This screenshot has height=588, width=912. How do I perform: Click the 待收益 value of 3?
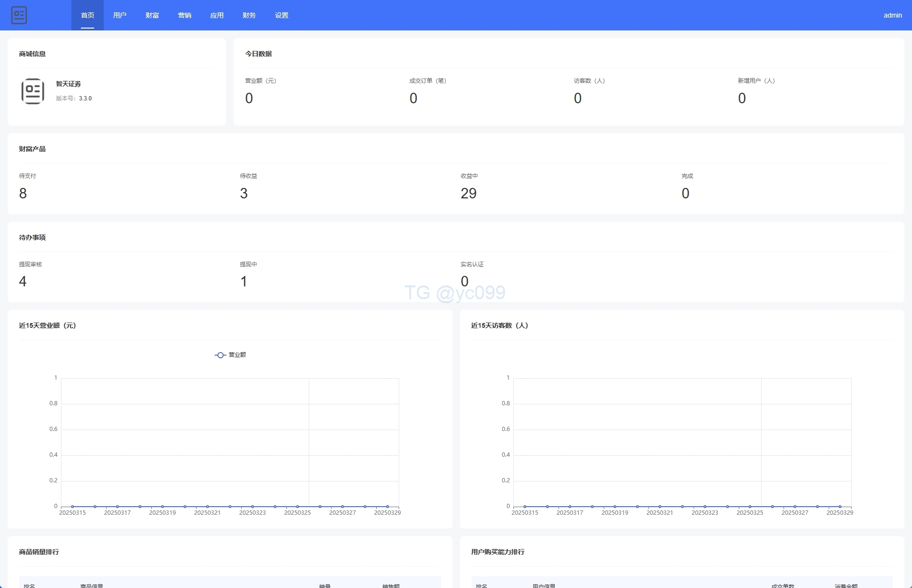pyautogui.click(x=244, y=193)
